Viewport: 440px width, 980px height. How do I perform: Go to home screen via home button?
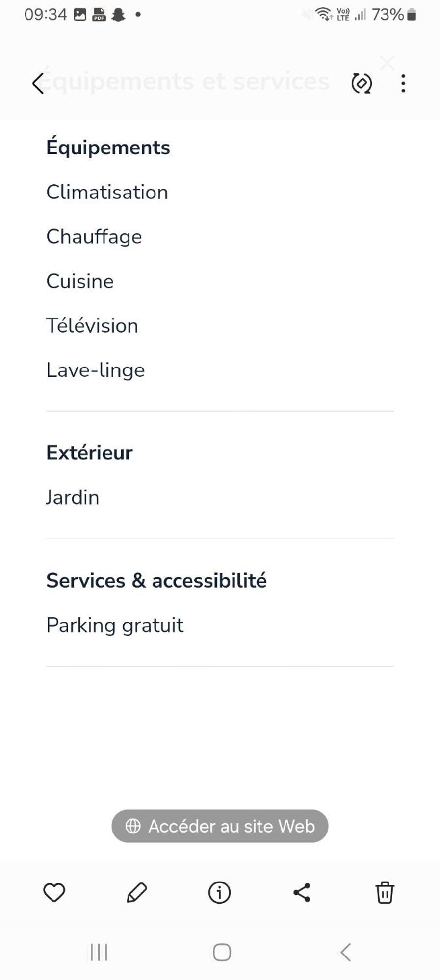(222, 953)
